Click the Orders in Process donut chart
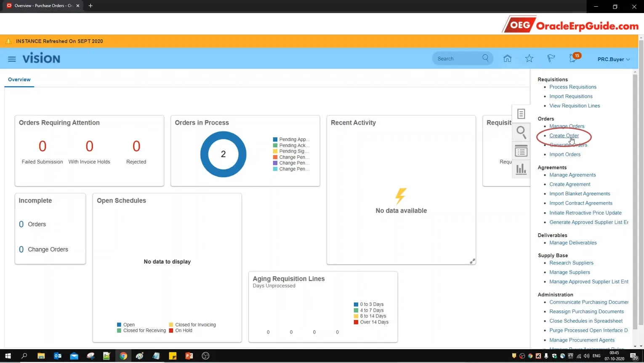This screenshot has height=363, width=644. click(x=223, y=154)
